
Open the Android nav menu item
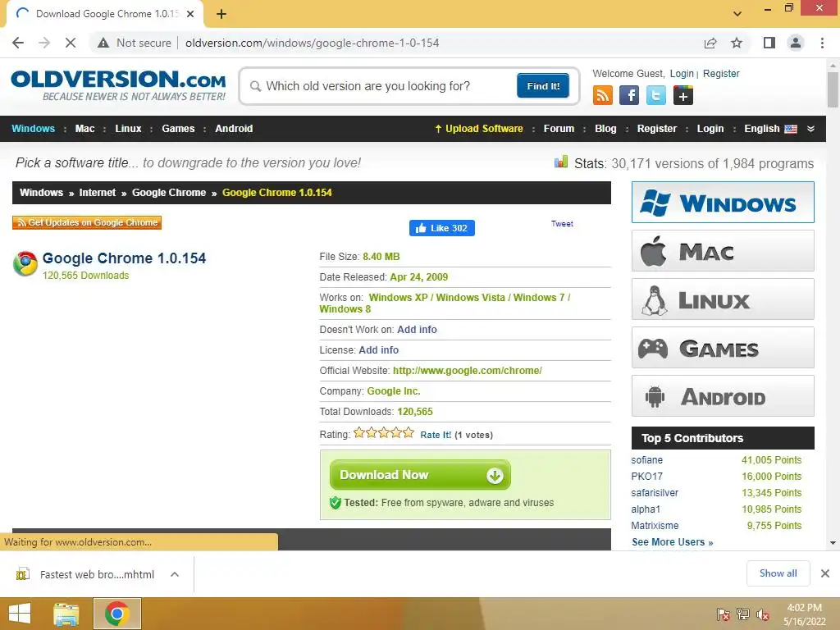pos(234,129)
